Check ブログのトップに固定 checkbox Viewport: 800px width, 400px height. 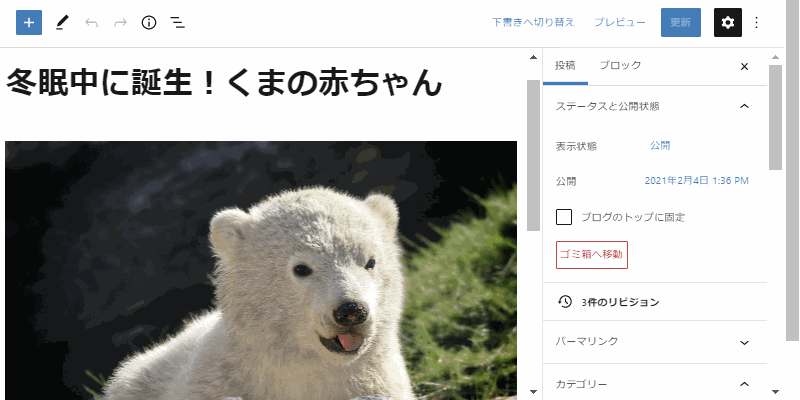coord(564,217)
